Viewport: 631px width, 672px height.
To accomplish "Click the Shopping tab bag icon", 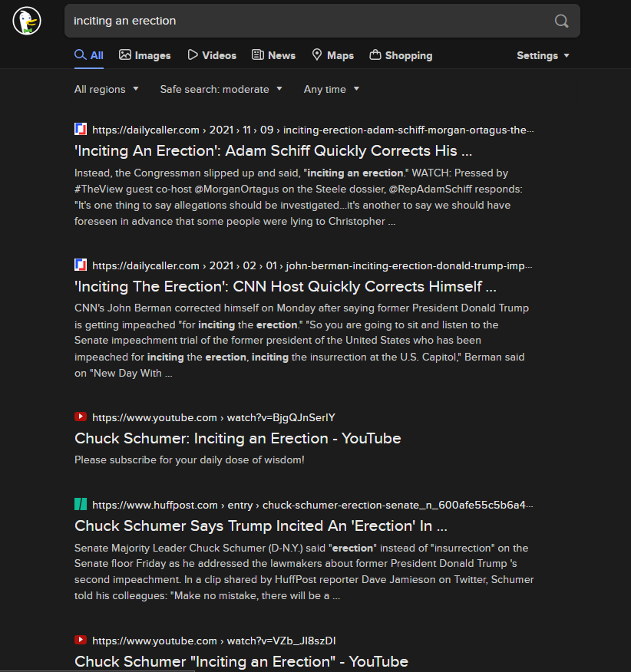I will (x=375, y=55).
